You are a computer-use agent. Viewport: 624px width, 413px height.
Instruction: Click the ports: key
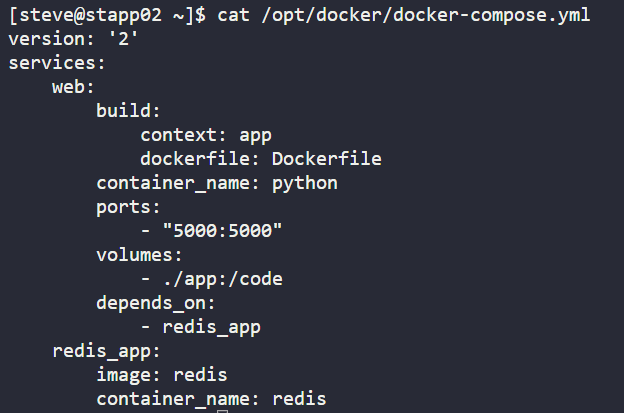click(x=128, y=208)
